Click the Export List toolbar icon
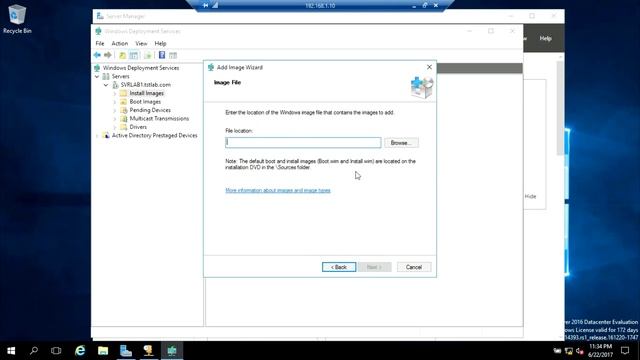This screenshot has height=360, width=640. click(x=148, y=55)
